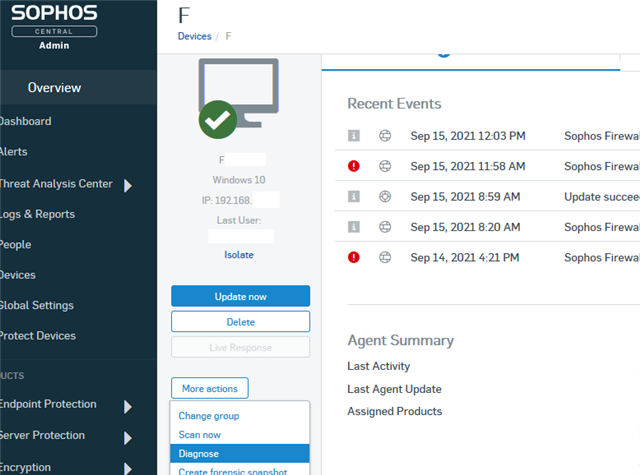Click the Update now button
The image size is (640, 475).
coord(240,296)
